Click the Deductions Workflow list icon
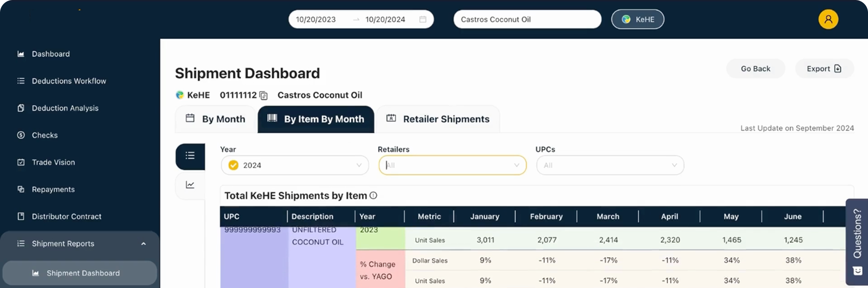Image resolution: width=868 pixels, height=288 pixels. (x=21, y=81)
